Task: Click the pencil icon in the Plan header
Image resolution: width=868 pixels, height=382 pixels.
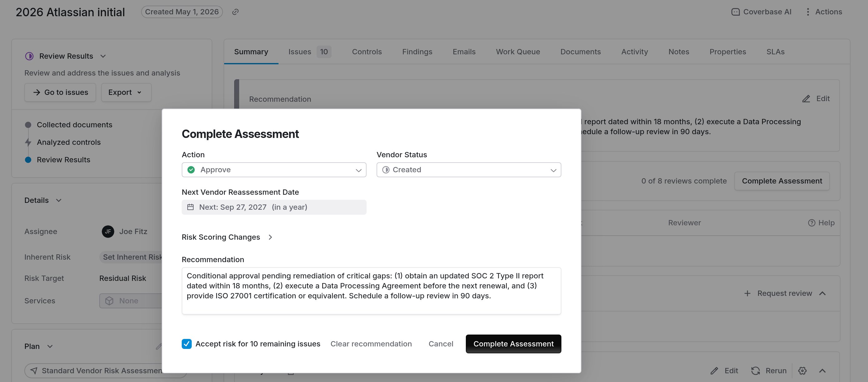Action: [159, 346]
